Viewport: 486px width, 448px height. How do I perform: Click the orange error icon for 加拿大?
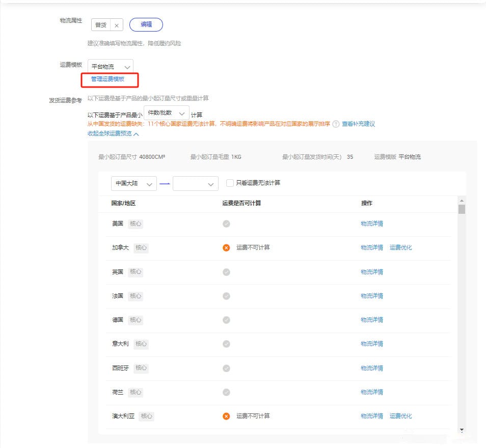point(226,248)
